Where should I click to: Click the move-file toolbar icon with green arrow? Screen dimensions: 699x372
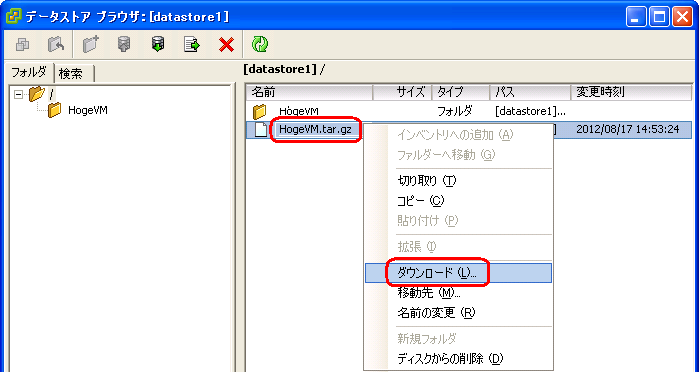click(192, 44)
